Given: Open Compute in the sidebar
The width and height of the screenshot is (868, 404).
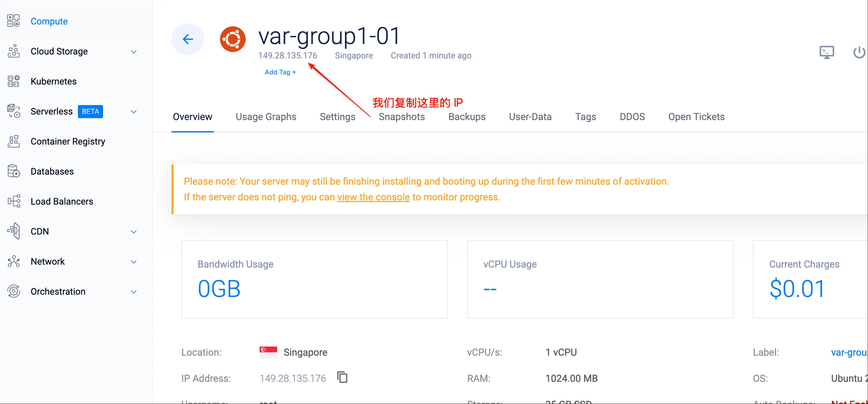Looking at the screenshot, I should 49,21.
